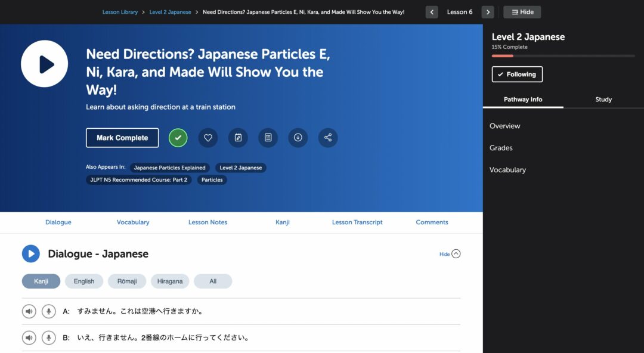Image resolution: width=644 pixels, height=353 pixels.
Task: Download the lesson with the download icon
Action: click(x=298, y=138)
